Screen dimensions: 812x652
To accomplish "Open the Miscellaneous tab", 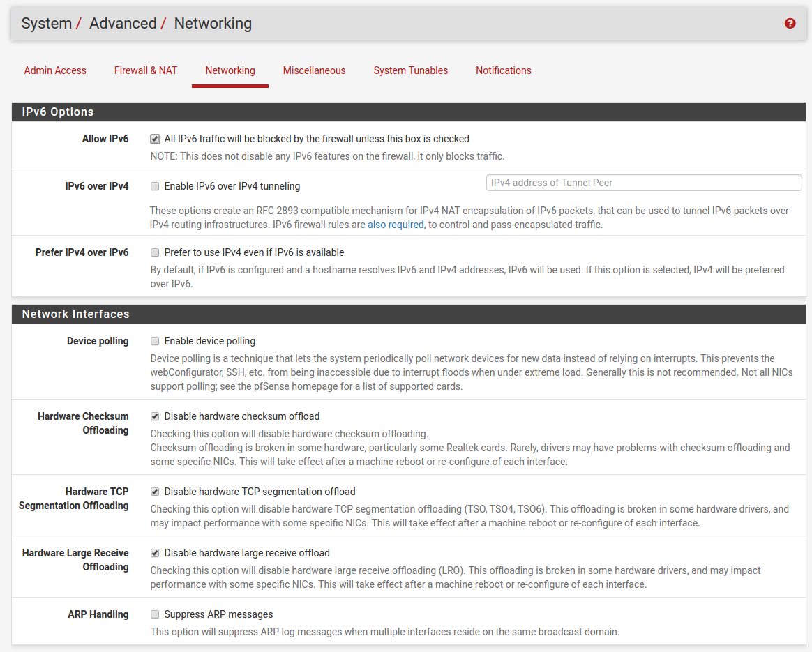I will 314,70.
